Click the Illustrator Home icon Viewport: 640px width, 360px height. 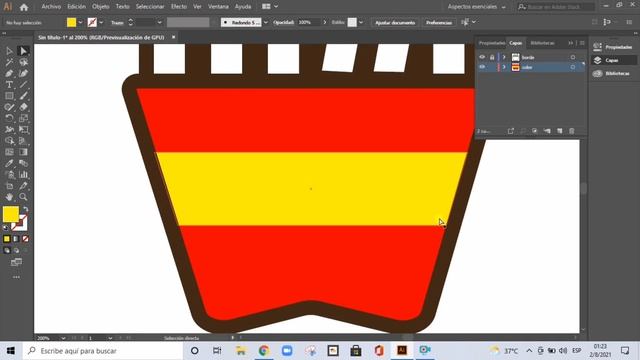24,7
